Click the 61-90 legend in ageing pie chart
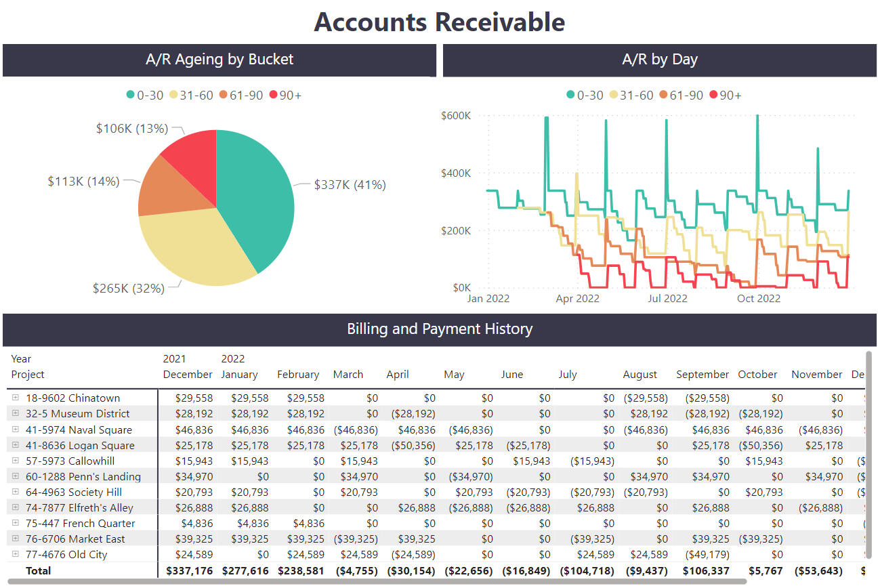 [240, 96]
